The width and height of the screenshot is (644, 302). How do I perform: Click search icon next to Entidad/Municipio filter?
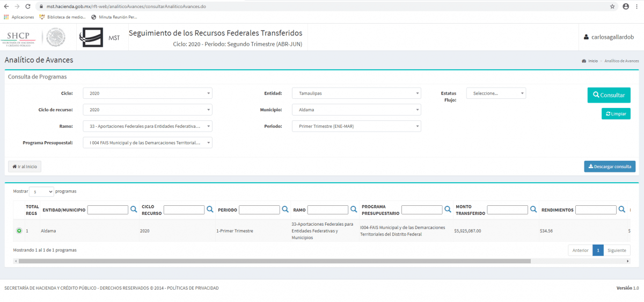134,210
